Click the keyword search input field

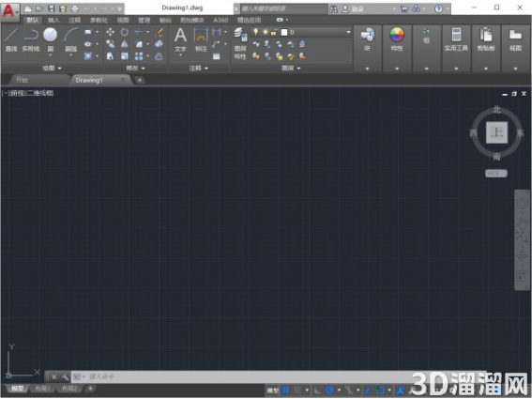[x=283, y=8]
